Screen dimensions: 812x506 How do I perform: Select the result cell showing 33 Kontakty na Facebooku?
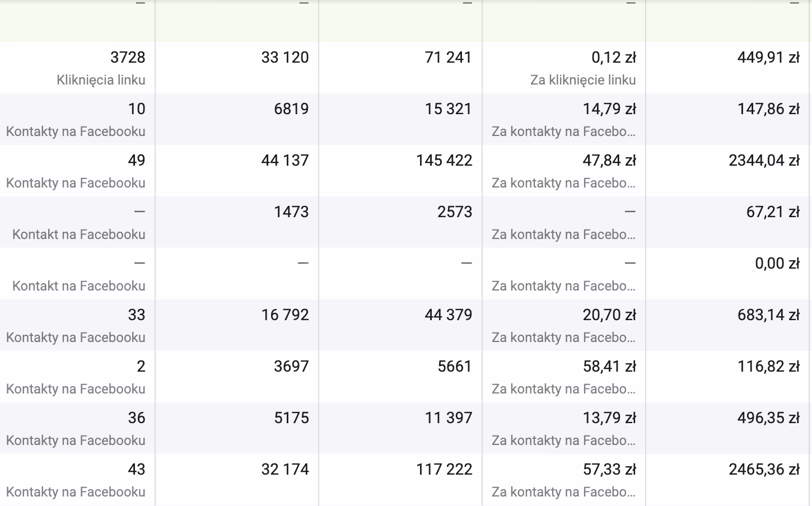(x=77, y=325)
